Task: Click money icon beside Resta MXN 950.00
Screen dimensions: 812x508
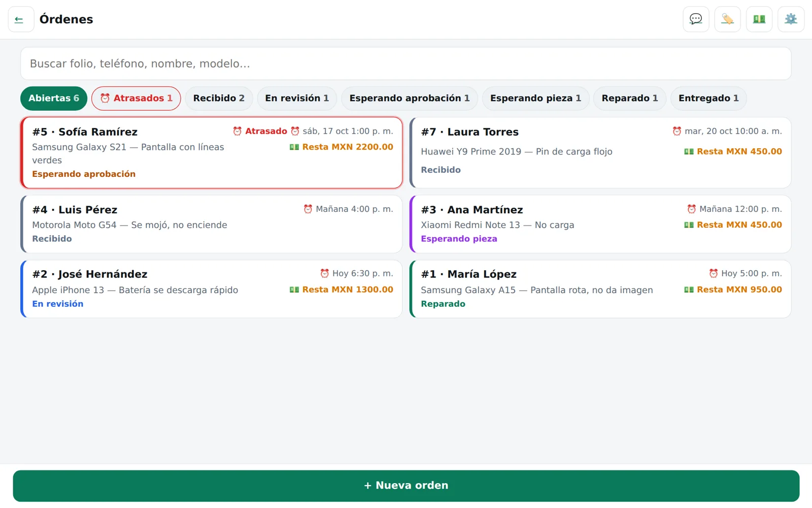Action: [689, 290]
